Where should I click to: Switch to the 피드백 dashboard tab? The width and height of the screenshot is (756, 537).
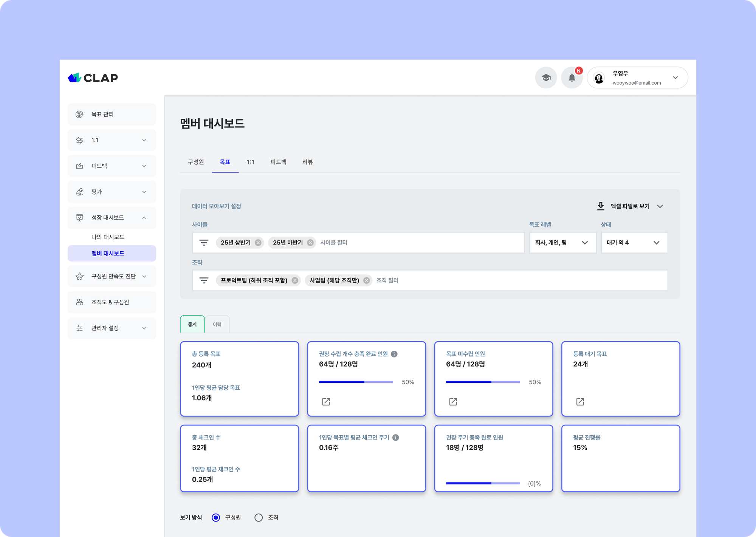(x=278, y=162)
